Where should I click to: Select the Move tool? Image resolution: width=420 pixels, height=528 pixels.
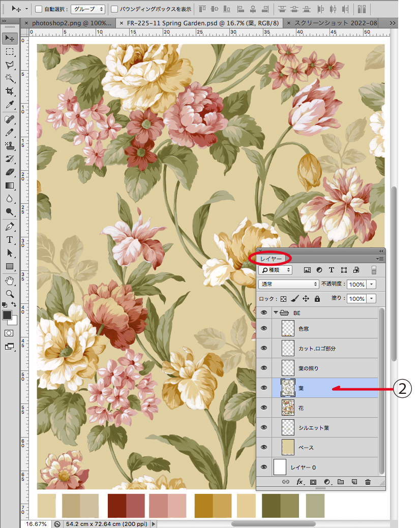[10, 38]
